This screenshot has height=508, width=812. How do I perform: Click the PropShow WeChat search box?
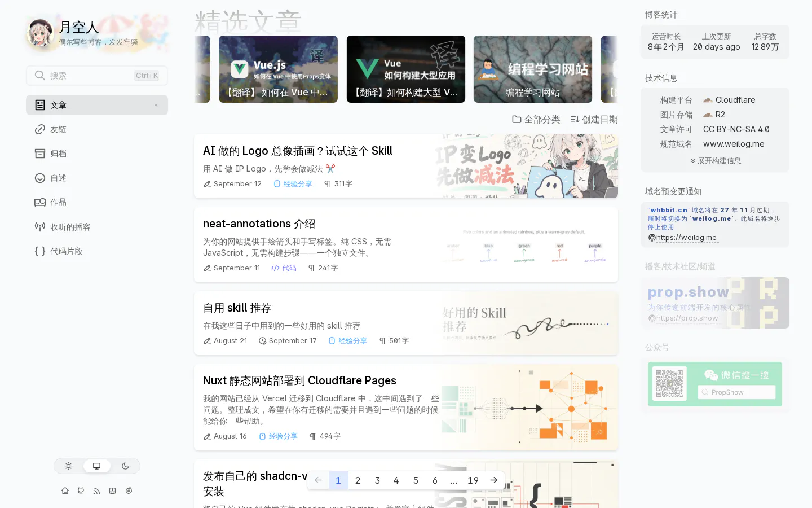coord(736,392)
